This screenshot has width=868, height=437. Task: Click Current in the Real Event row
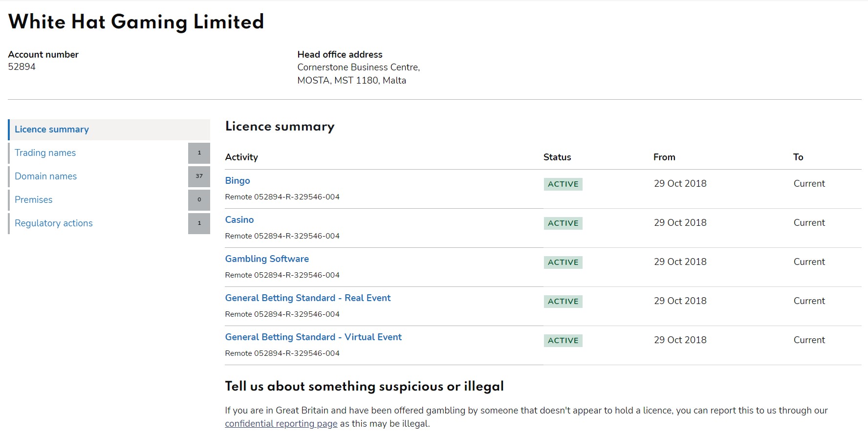click(x=809, y=301)
